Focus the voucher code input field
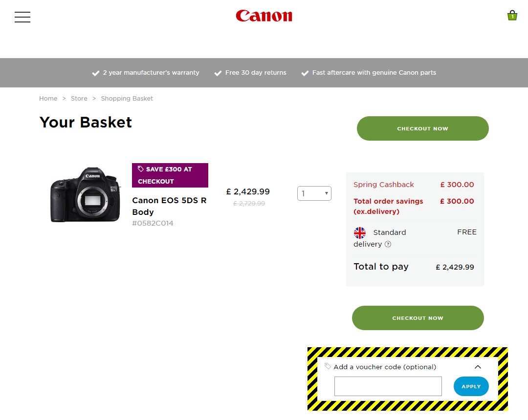 [388, 386]
